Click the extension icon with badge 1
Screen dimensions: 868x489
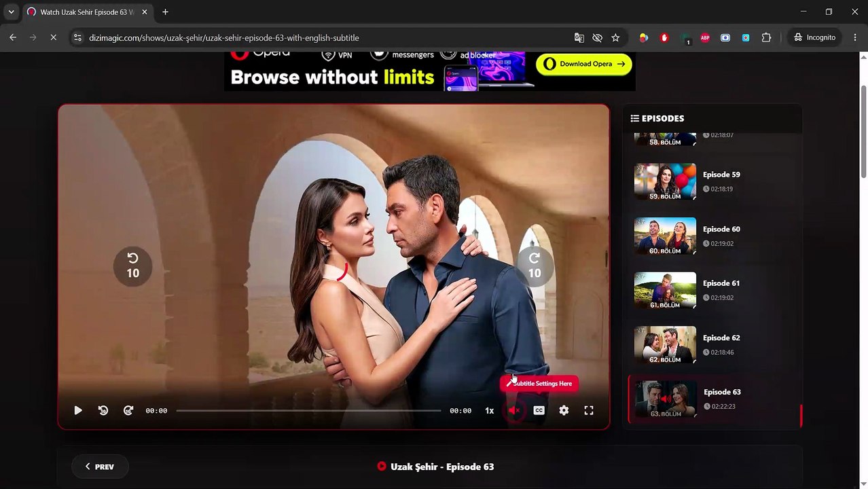click(x=685, y=39)
